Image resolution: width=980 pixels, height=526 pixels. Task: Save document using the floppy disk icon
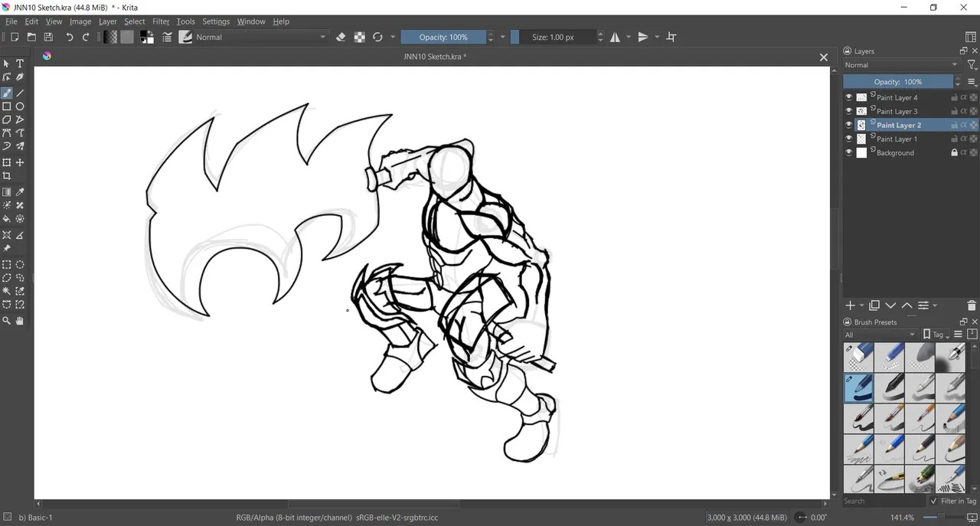point(48,37)
